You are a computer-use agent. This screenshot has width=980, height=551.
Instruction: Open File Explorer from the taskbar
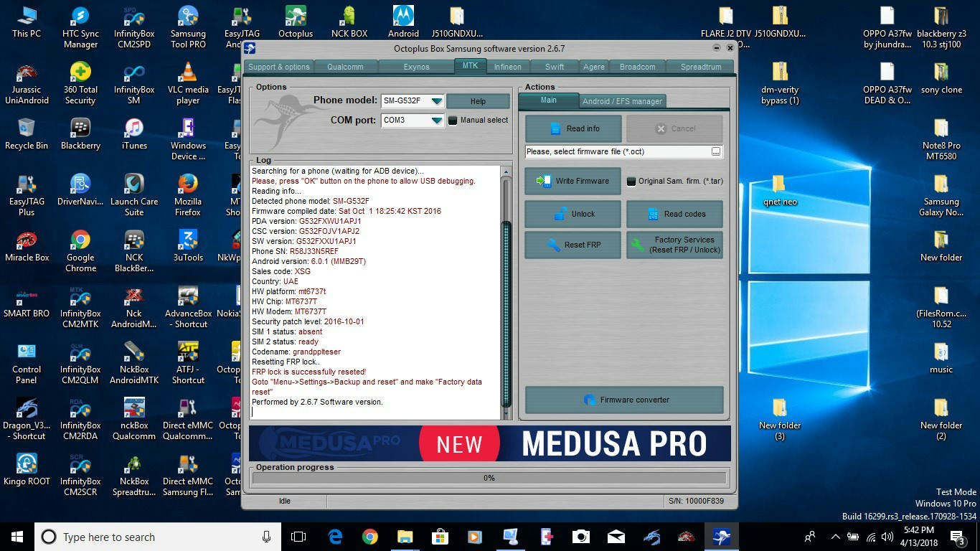click(405, 537)
